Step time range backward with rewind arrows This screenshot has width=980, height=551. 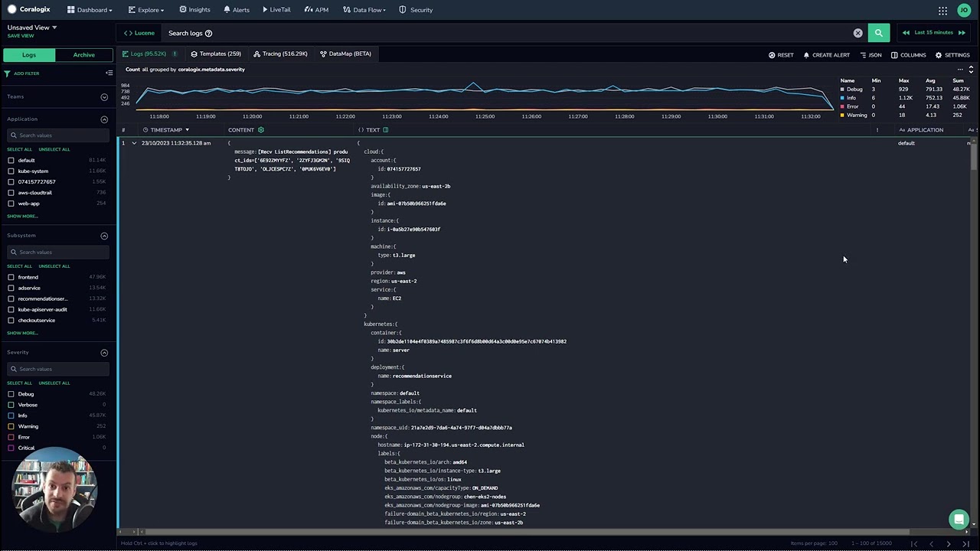906,33
